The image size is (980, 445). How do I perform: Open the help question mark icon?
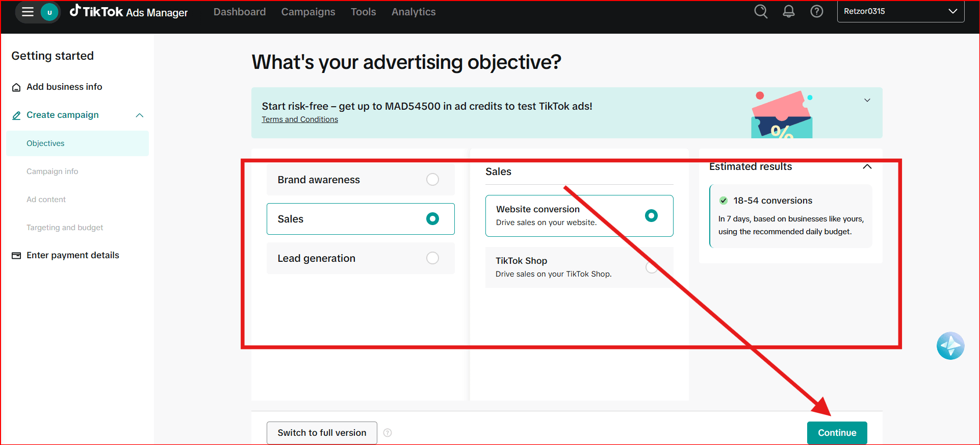(816, 11)
